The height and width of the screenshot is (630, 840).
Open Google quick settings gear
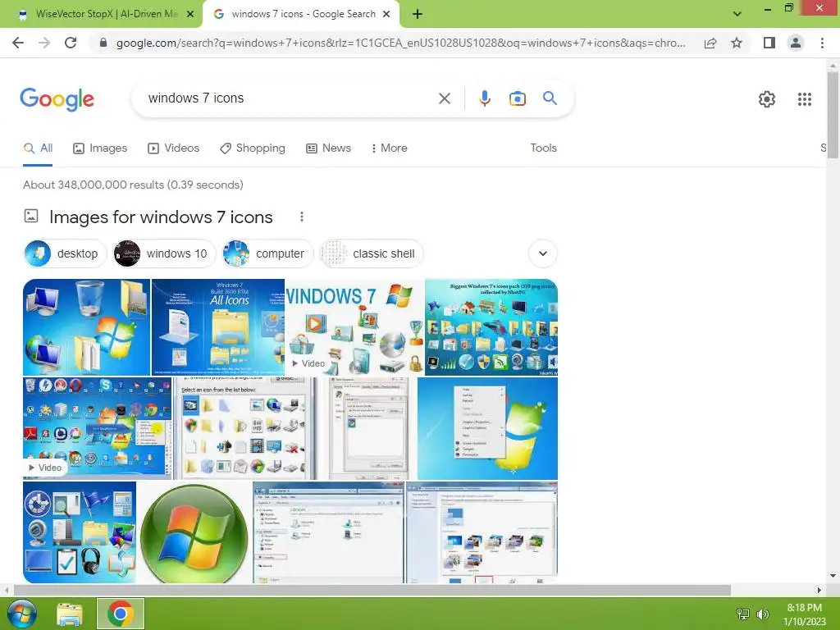point(767,99)
